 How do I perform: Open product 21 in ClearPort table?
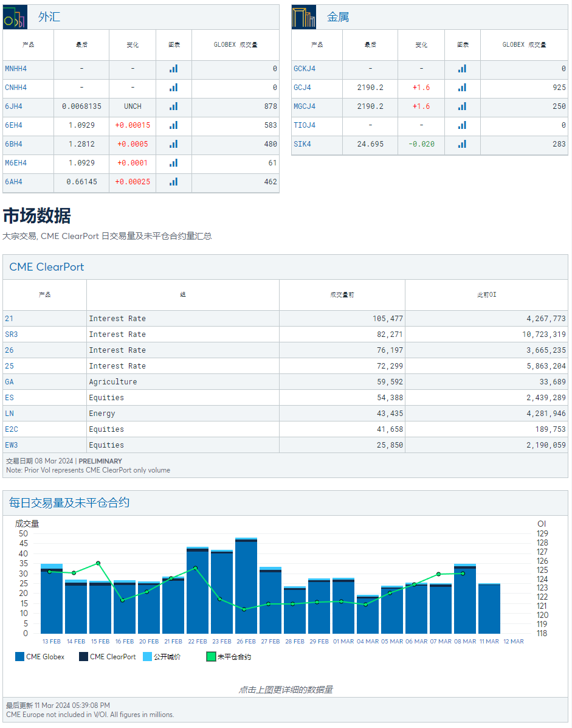click(x=9, y=319)
